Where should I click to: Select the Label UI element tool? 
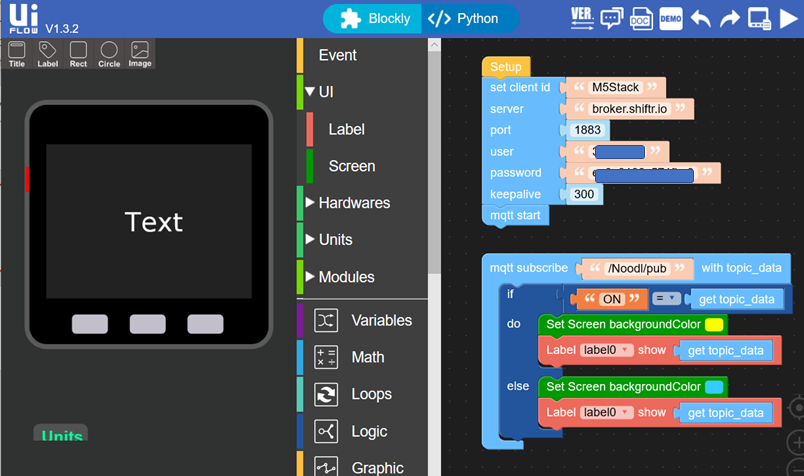coord(47,54)
